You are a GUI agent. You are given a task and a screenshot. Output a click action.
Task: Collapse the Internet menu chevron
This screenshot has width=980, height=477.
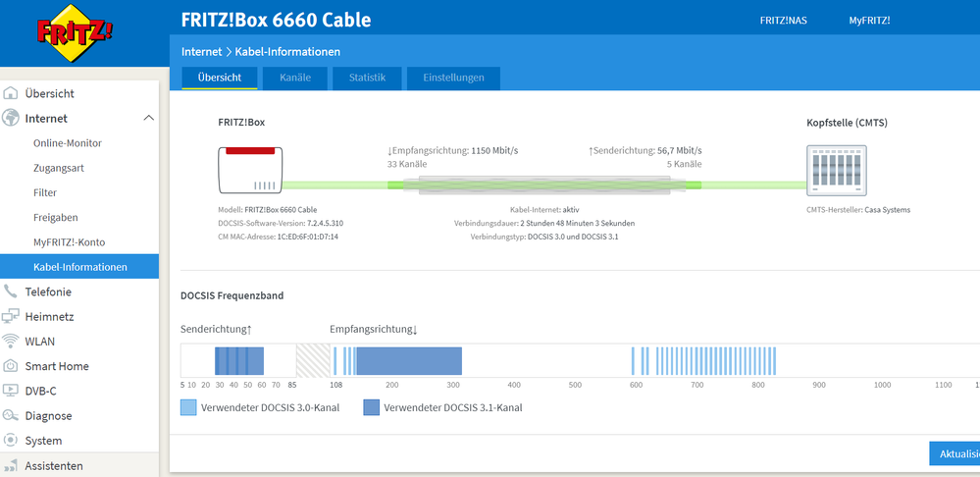tap(148, 119)
